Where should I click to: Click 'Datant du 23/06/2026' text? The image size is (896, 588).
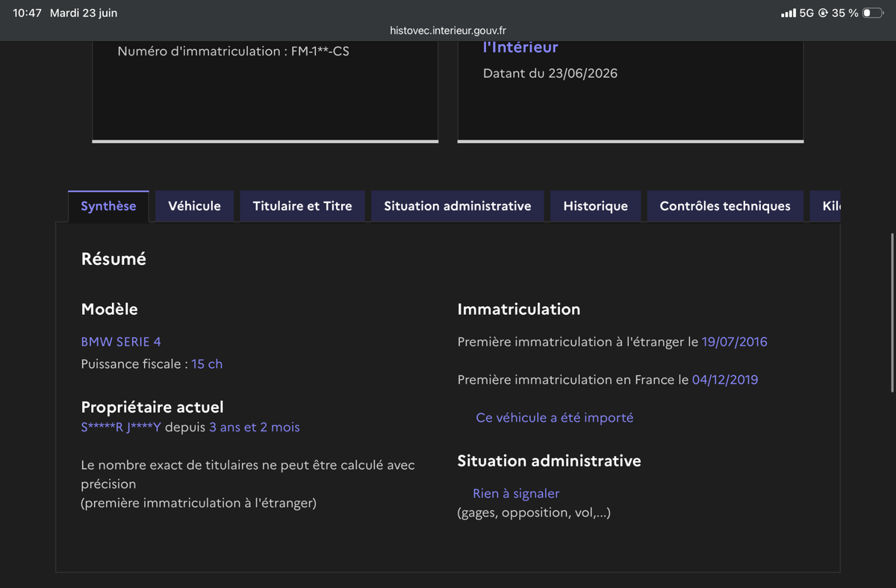(550, 73)
